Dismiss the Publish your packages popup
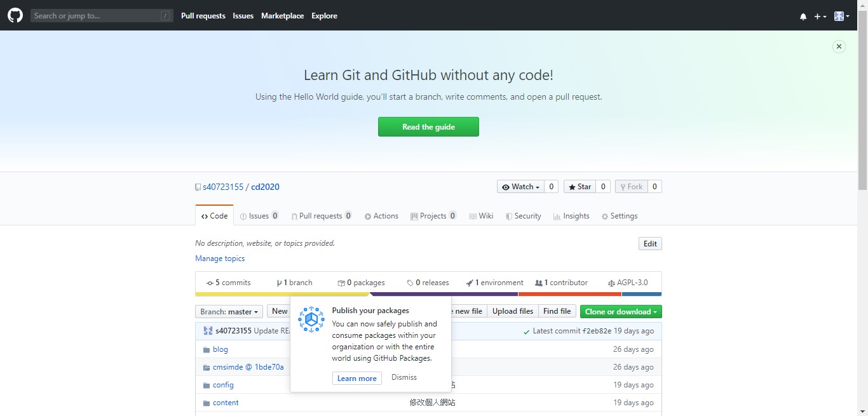This screenshot has height=416, width=868. (x=404, y=377)
